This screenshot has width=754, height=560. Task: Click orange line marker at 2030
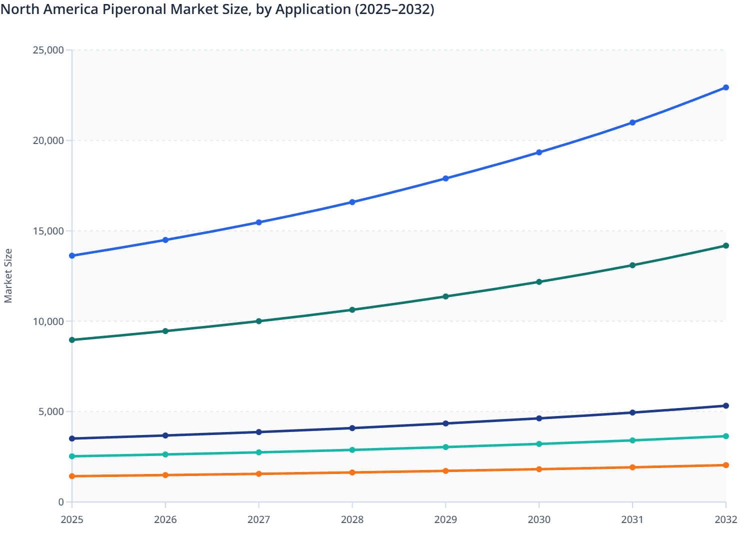[x=539, y=469]
